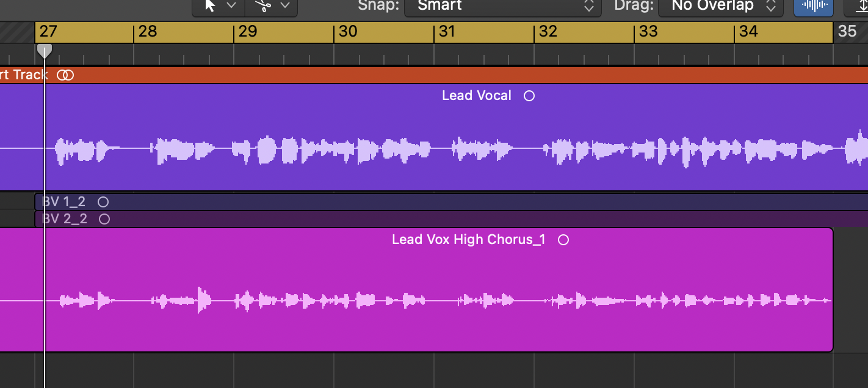Click bar 35 at the cycle end
The width and height of the screenshot is (868, 388).
847,32
